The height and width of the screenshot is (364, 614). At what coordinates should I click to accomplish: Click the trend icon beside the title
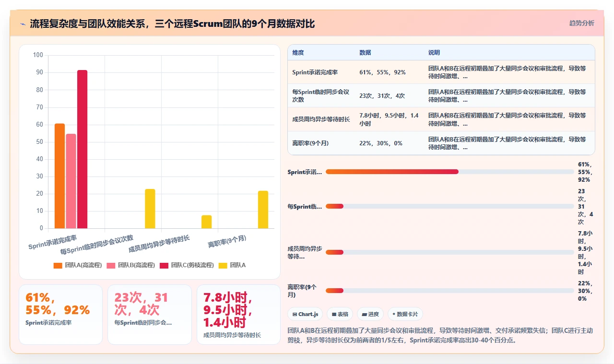(x=23, y=23)
